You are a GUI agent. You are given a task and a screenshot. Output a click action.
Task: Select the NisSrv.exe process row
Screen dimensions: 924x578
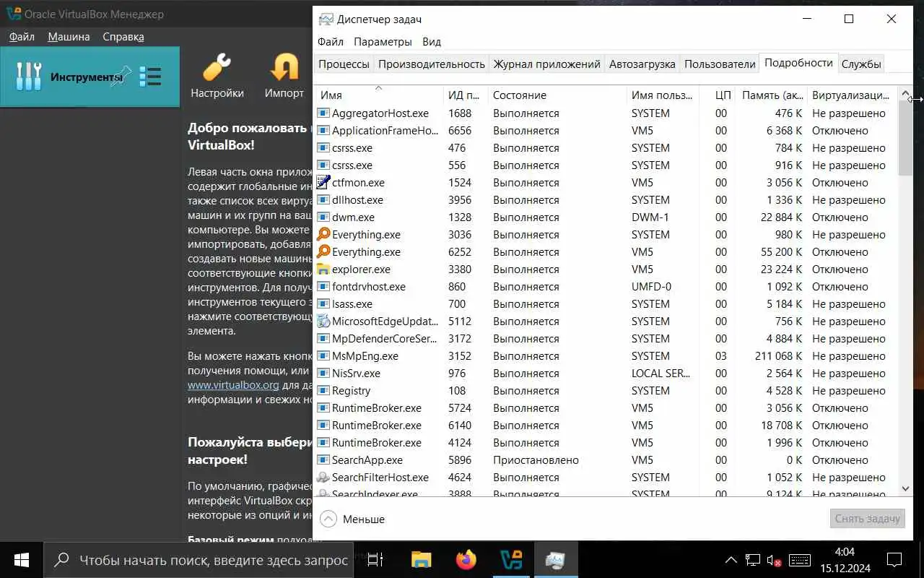click(606, 373)
